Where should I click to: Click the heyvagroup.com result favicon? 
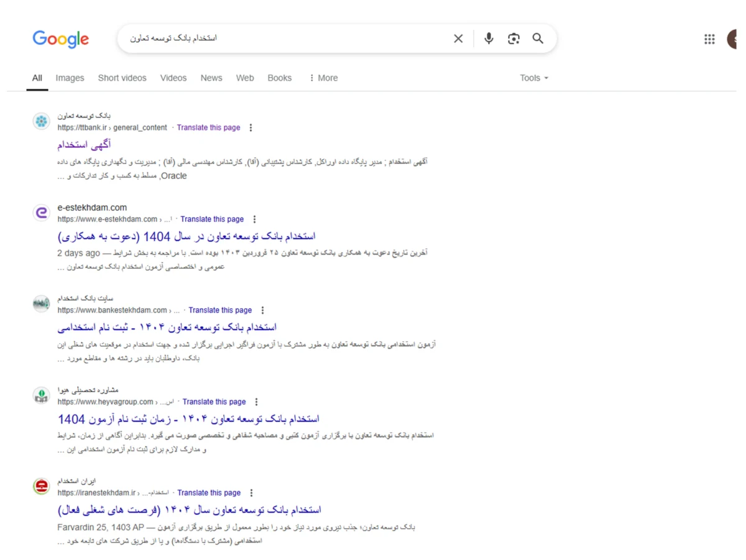[x=42, y=395]
